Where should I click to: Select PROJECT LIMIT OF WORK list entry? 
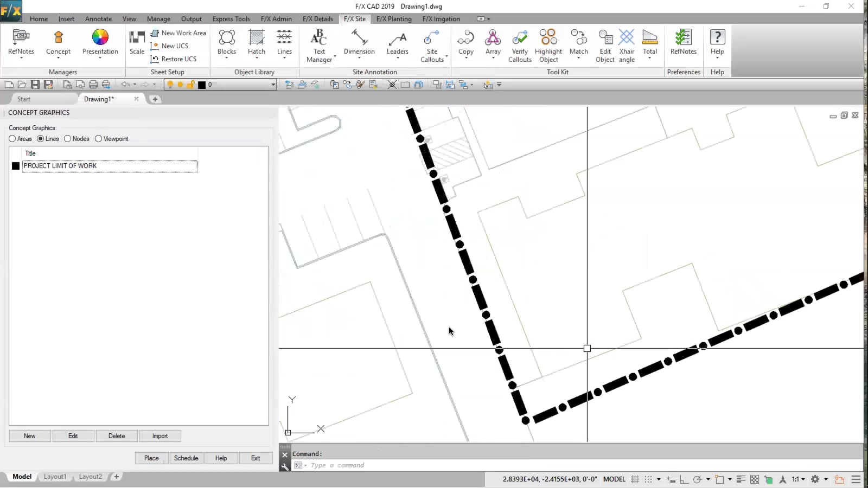coord(110,166)
